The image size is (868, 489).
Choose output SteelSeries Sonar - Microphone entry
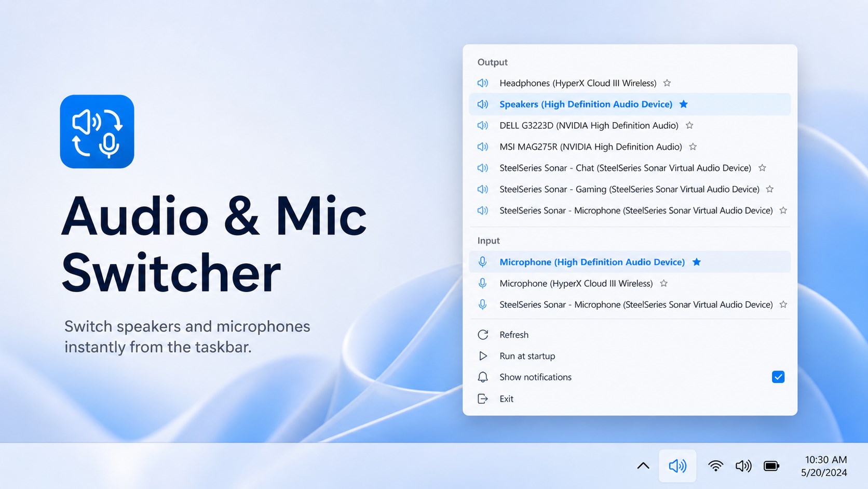(630, 210)
